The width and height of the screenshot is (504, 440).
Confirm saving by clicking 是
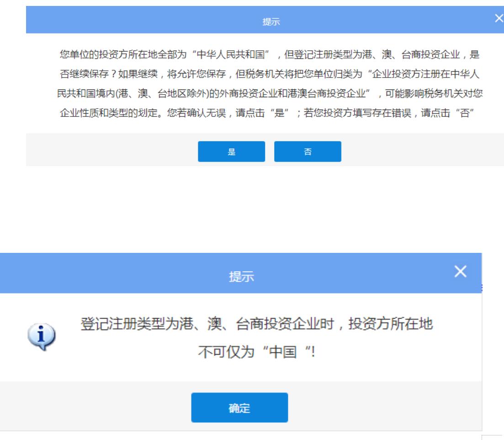tap(231, 152)
